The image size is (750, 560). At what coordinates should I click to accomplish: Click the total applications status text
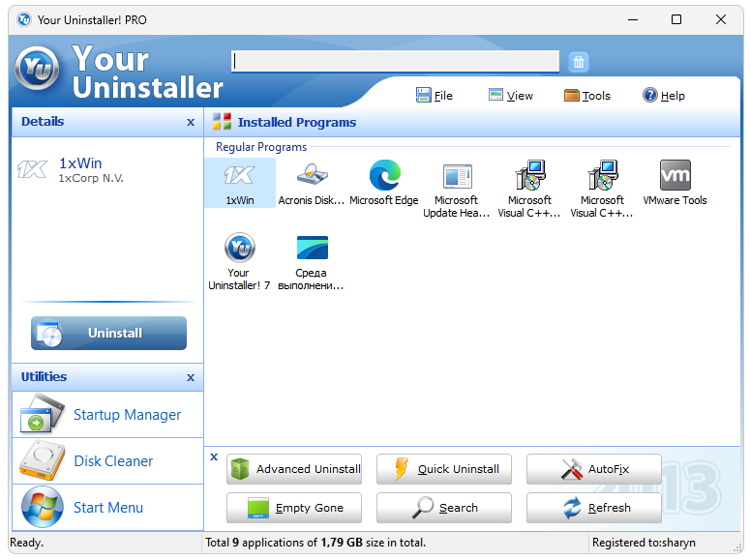[315, 543]
